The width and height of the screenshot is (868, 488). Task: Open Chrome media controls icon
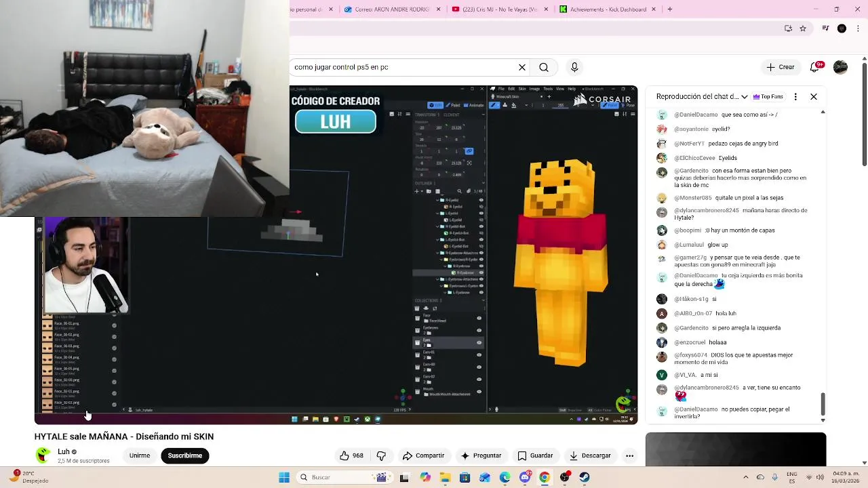point(825,28)
